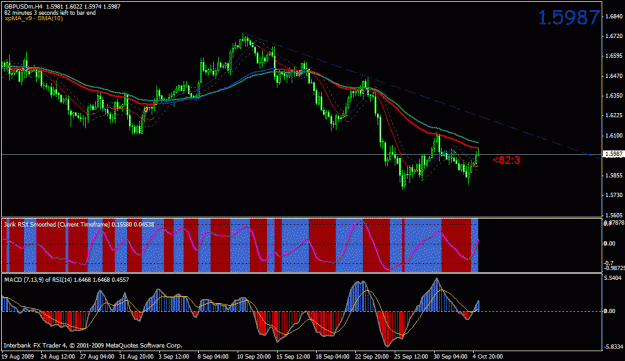This screenshot has height=361, width=625.
Task: Select the 1.5987 current price tag on axis
Action: [613, 154]
